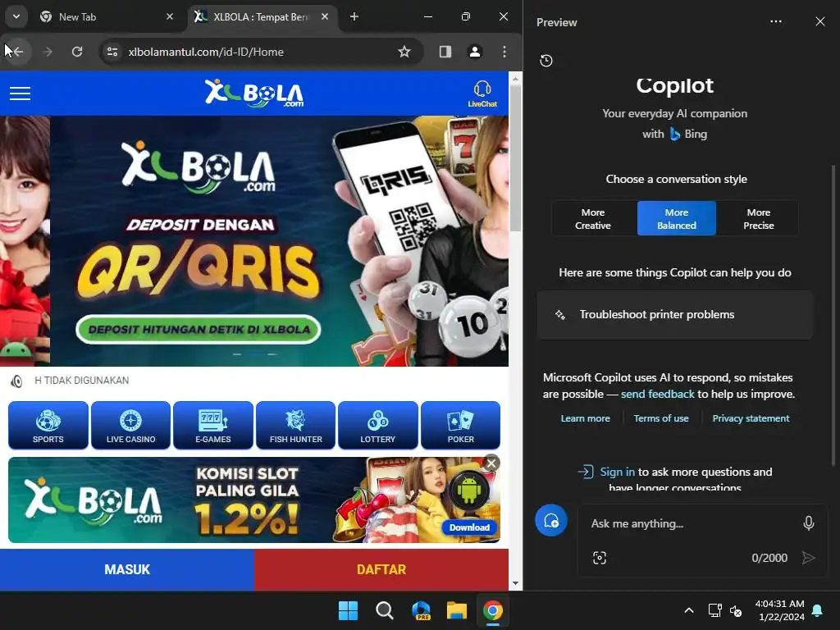Open Chrome three-dot menu

504,52
